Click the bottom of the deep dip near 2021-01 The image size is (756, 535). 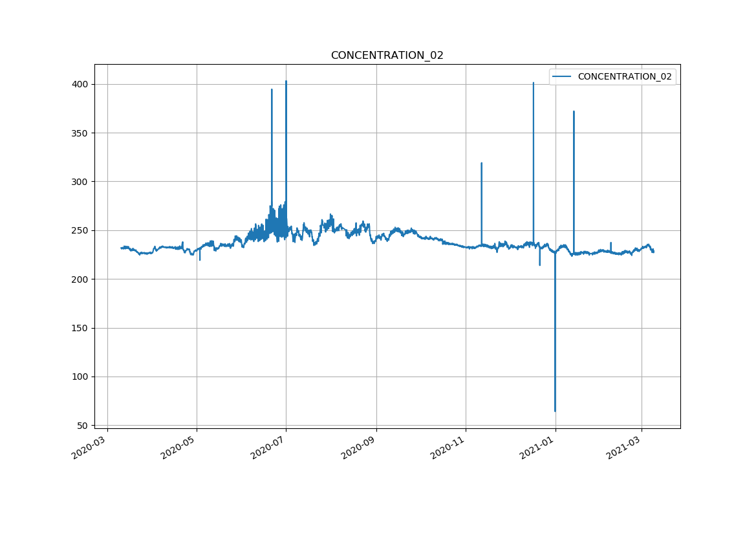555,410
